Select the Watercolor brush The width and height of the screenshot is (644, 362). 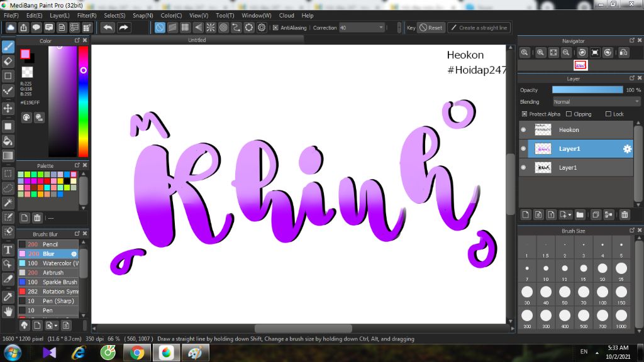[x=48, y=263]
